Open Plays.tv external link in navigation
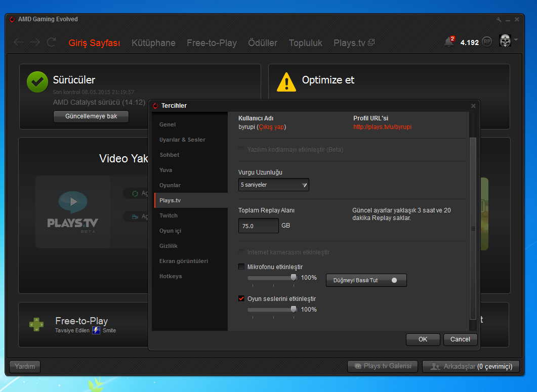This screenshot has height=392, width=537. (354, 43)
